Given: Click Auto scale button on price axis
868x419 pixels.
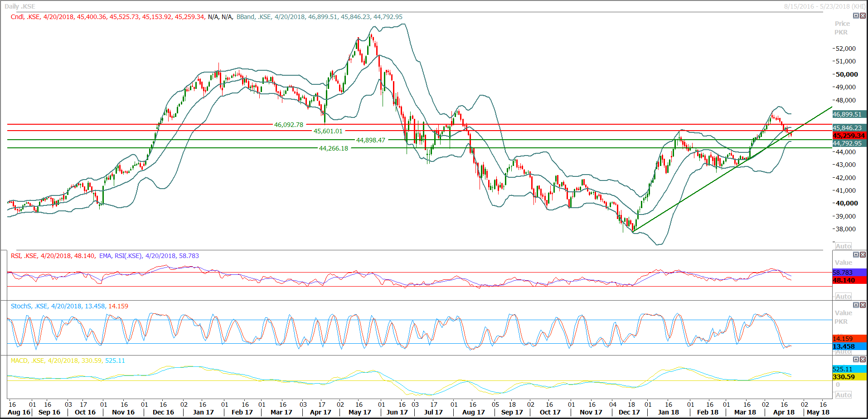Looking at the screenshot, I should 843,246.
